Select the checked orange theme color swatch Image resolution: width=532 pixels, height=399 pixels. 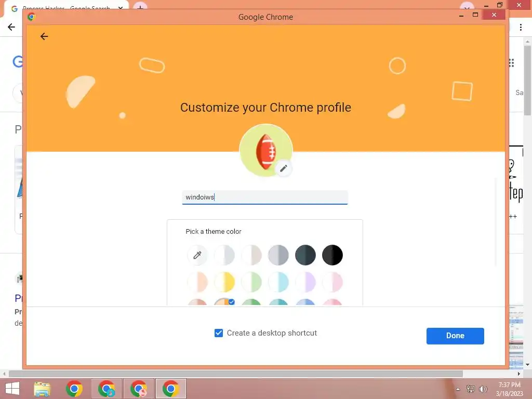pos(224,302)
